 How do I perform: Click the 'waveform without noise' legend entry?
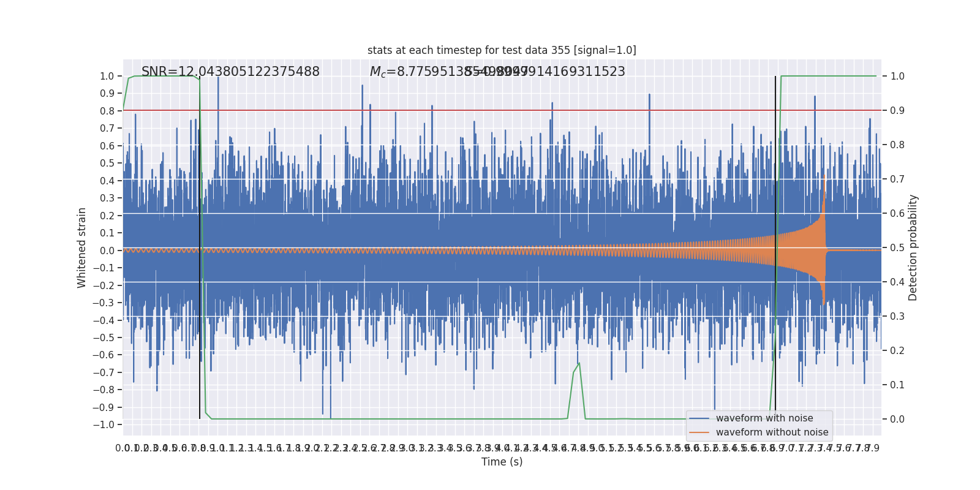[x=772, y=432]
